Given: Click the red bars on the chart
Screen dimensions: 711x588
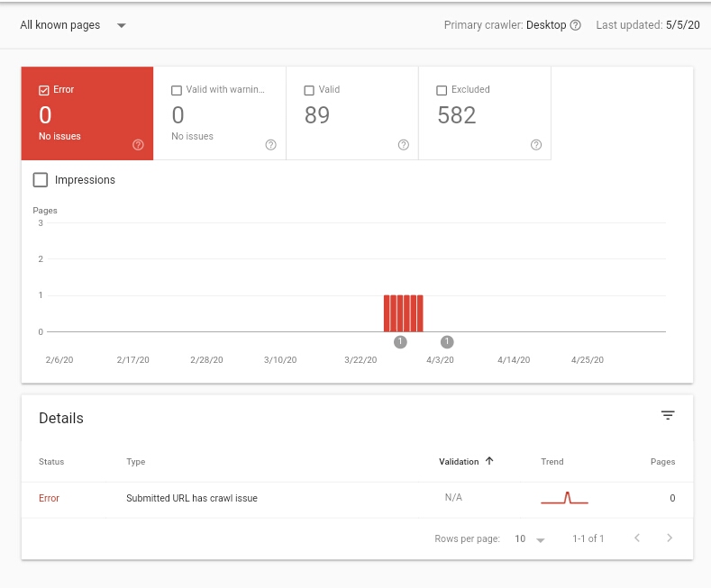Looking at the screenshot, I should pos(403,313).
